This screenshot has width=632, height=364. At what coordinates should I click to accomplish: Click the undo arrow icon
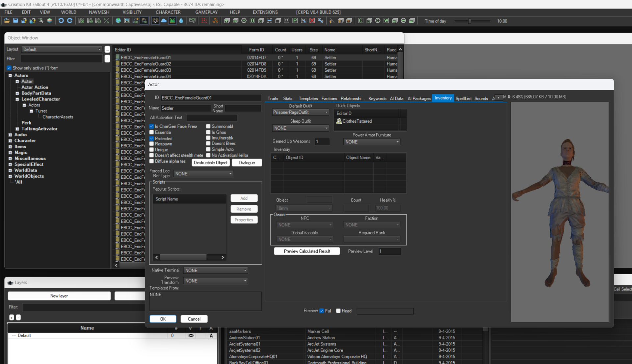click(61, 21)
